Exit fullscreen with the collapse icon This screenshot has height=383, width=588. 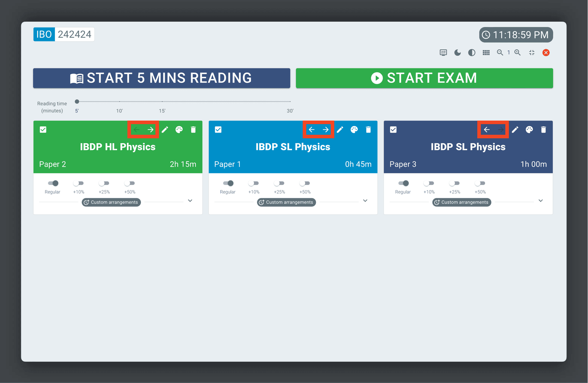click(x=532, y=52)
